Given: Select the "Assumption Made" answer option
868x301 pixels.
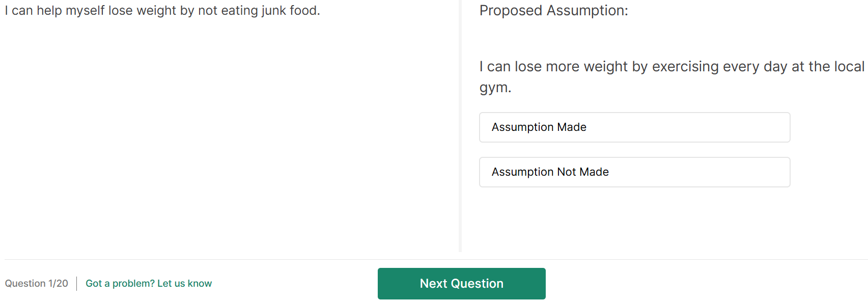Looking at the screenshot, I should [x=634, y=127].
